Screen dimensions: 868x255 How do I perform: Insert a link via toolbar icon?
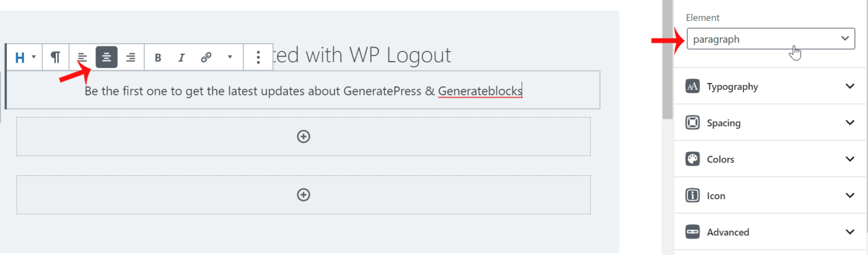click(x=206, y=57)
